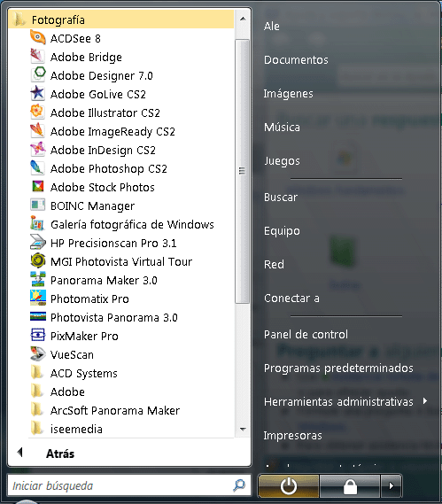Click the Adobe InDesign CS2 butterfly icon
The width and height of the screenshot is (442, 504).
37,150
